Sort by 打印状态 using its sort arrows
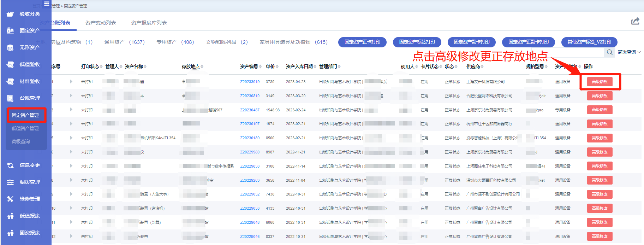This screenshot has height=245, width=644. click(101, 66)
